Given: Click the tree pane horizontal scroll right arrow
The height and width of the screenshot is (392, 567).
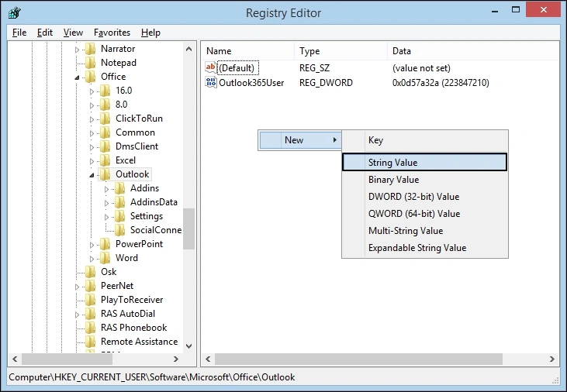Looking at the screenshot, I should [x=176, y=359].
